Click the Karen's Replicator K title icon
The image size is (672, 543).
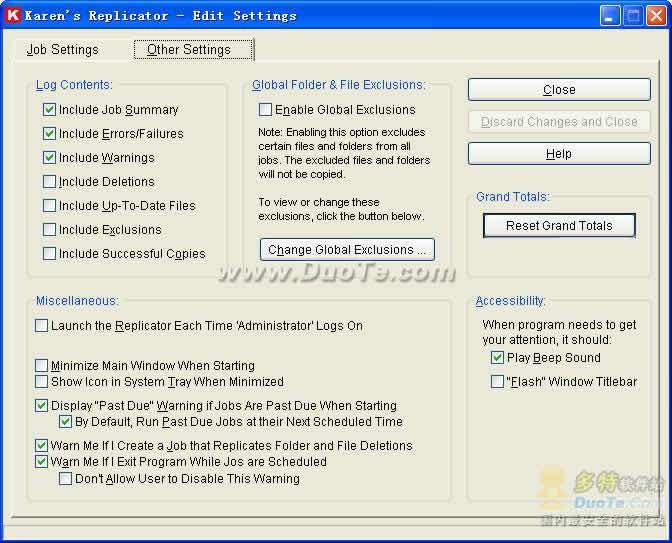pos(13,15)
